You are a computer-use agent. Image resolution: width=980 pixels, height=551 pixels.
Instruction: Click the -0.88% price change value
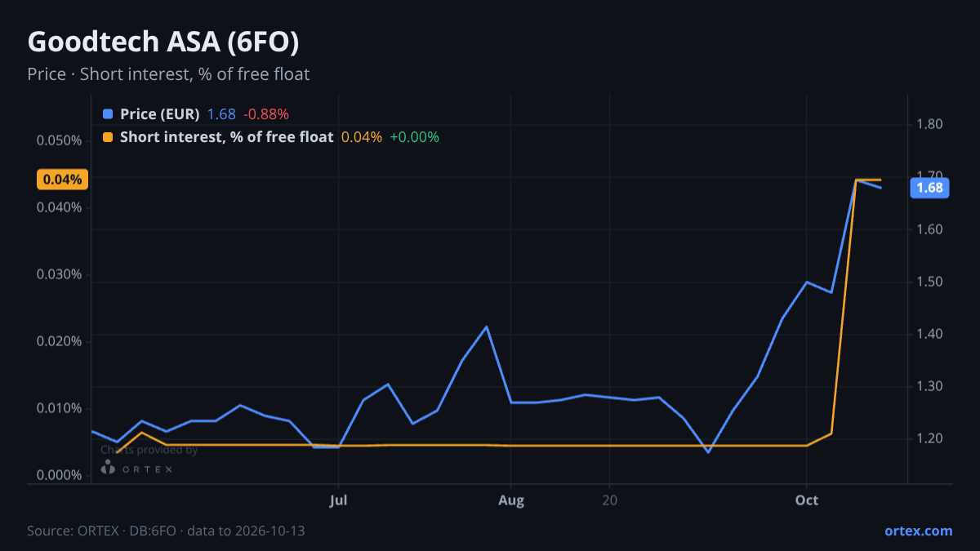[265, 114]
